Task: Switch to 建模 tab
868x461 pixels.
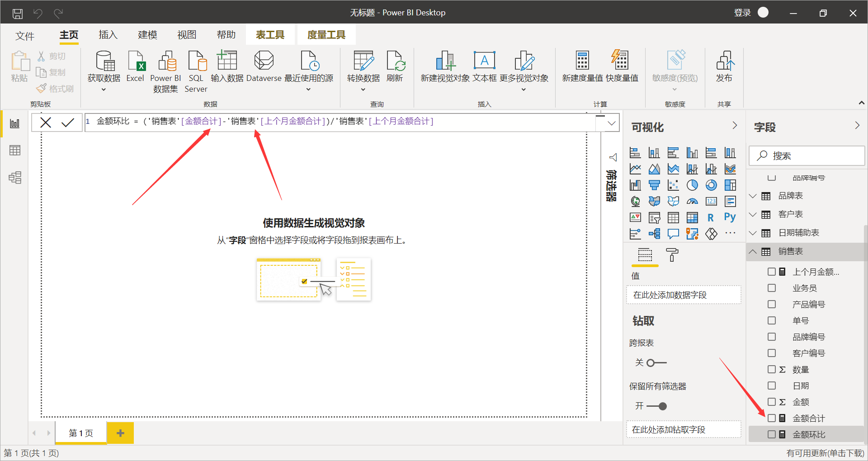Action: 147,35
